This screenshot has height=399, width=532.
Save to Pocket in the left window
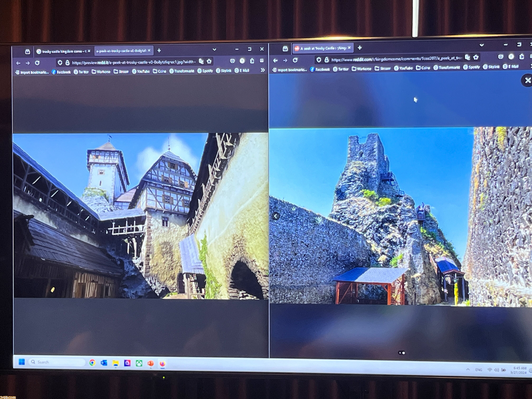pos(232,61)
